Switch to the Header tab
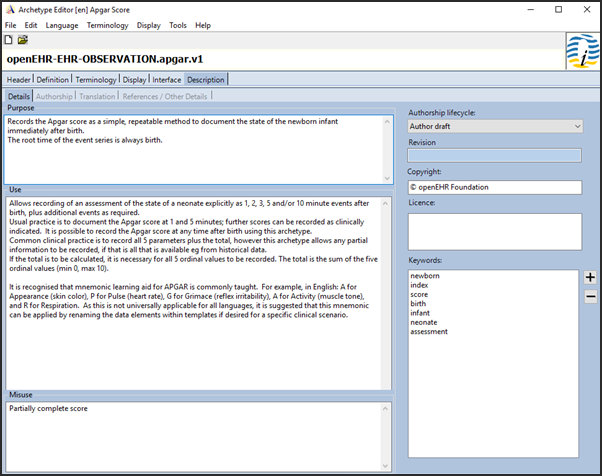The image size is (602, 476). tap(18, 80)
